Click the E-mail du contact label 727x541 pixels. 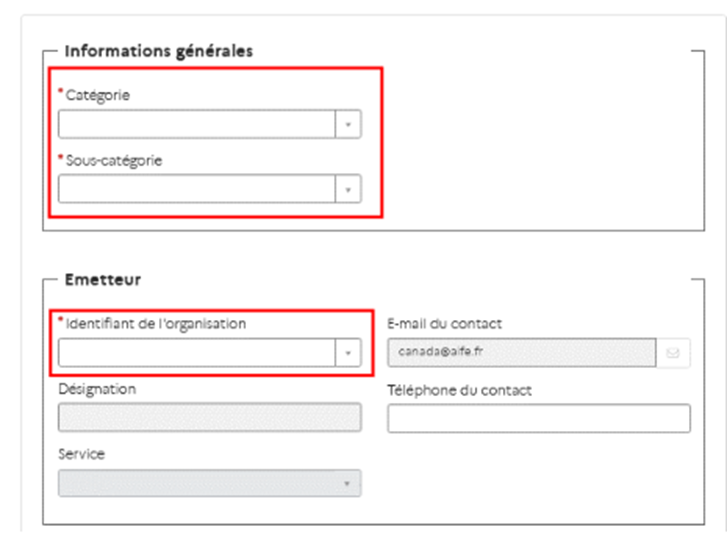coord(444,323)
